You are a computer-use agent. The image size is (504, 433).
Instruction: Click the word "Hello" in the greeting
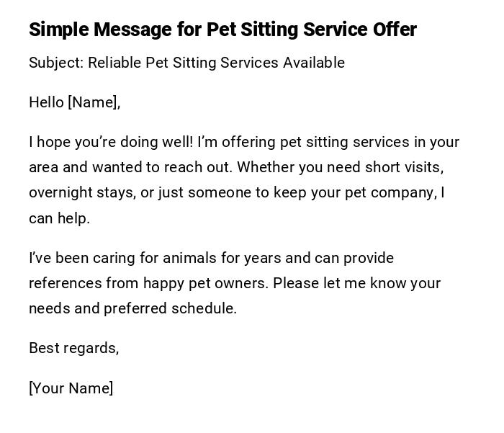point(46,102)
